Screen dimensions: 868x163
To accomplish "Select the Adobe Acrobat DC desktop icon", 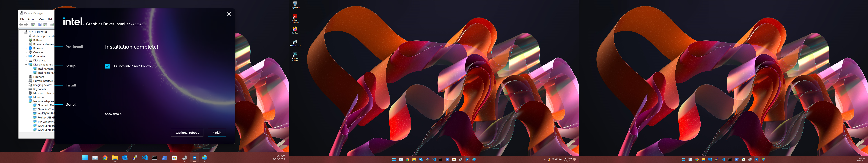I will (x=295, y=19).
